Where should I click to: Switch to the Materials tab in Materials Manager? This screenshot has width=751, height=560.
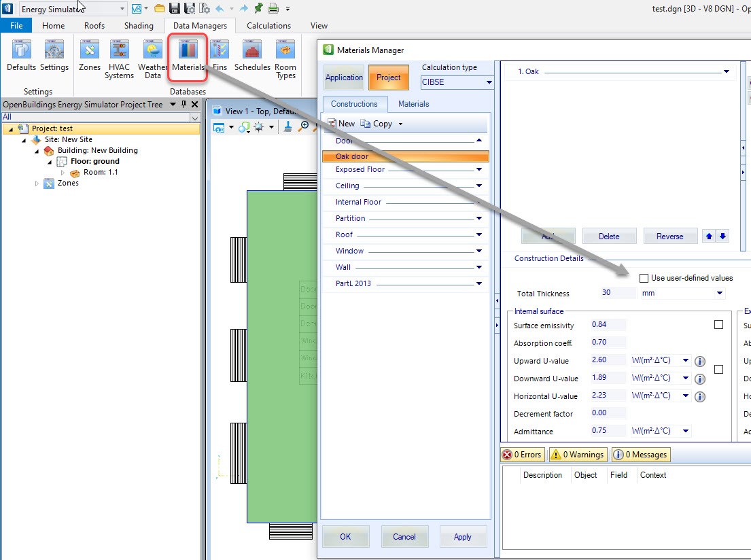click(413, 104)
